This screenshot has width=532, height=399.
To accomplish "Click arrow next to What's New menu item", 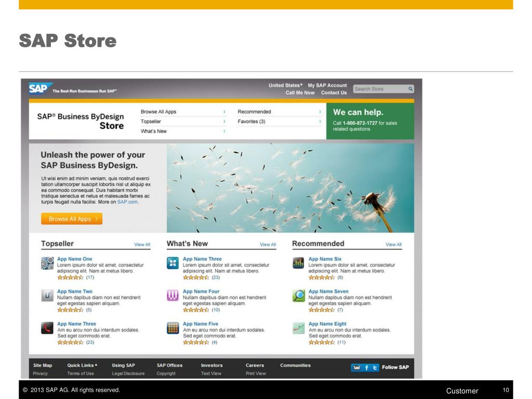I will 224,131.
